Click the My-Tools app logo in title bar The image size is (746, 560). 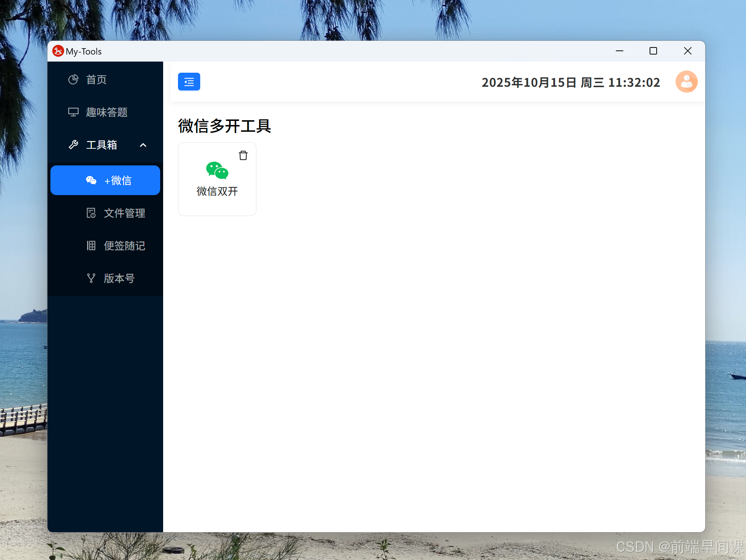tap(58, 51)
